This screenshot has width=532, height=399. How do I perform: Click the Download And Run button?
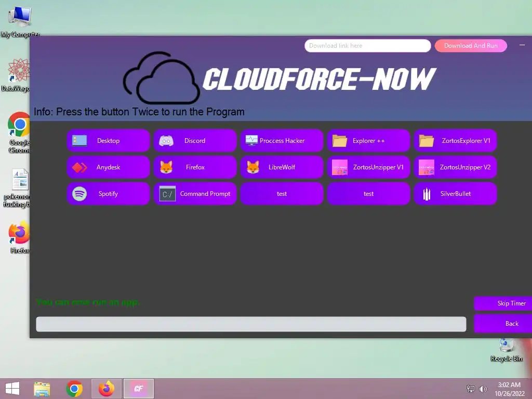[x=471, y=46]
